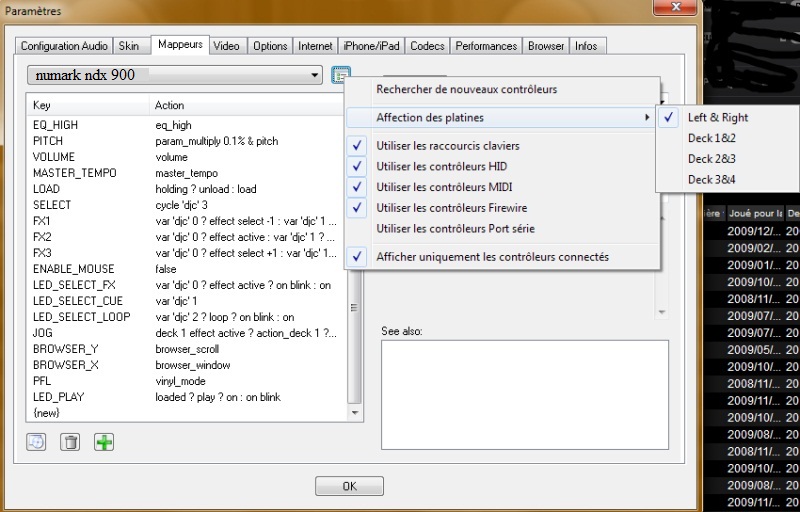
Task: Click the Key column header
Action: point(88,105)
